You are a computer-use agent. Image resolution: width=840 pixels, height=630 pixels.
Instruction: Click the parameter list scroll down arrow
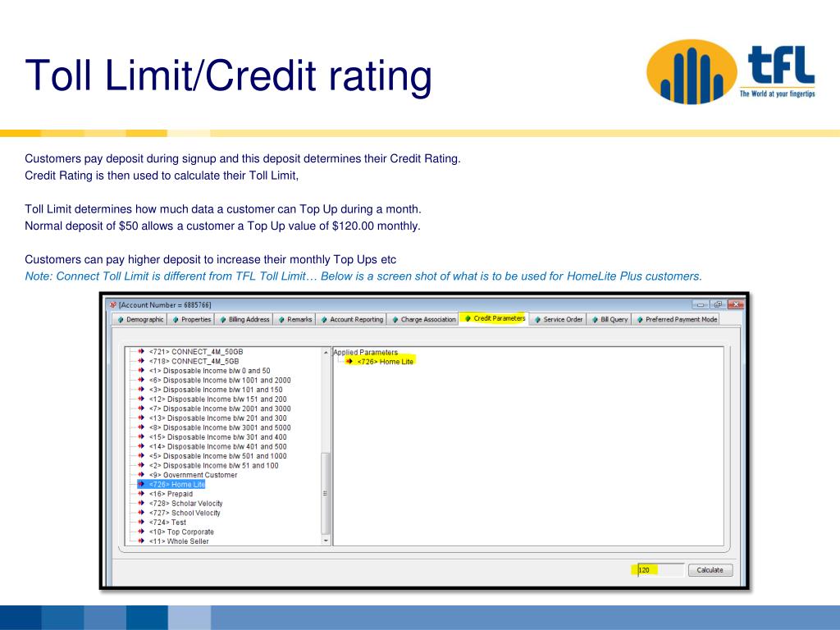point(326,541)
